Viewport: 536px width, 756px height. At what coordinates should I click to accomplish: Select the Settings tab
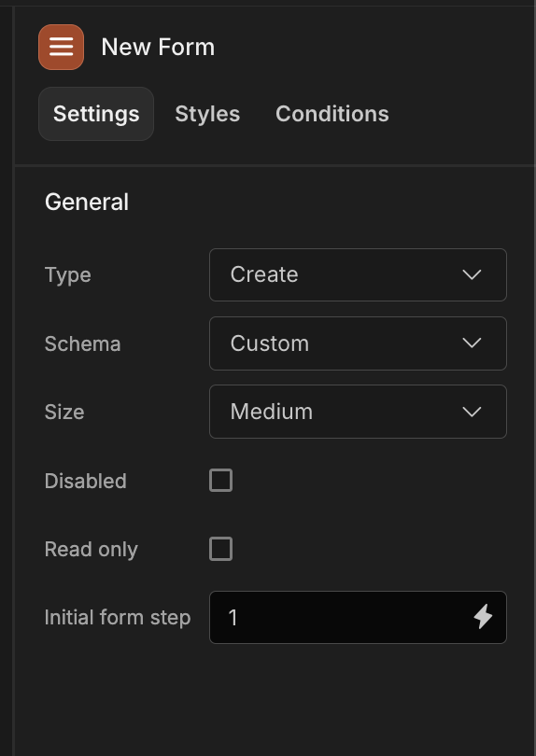(96, 114)
